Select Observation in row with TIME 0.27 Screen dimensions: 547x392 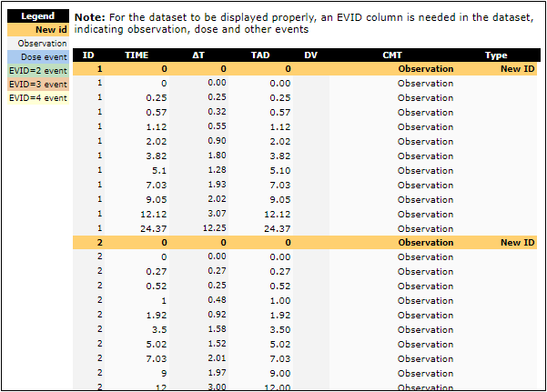tap(426, 271)
